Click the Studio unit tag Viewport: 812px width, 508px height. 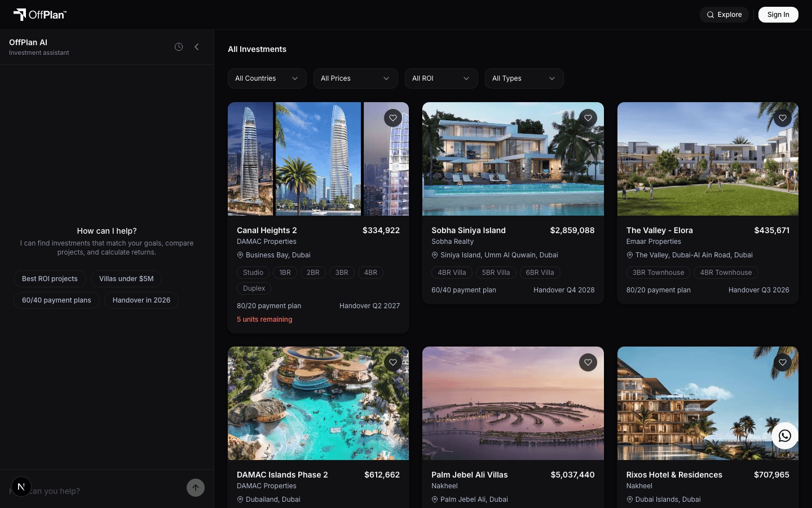point(253,273)
